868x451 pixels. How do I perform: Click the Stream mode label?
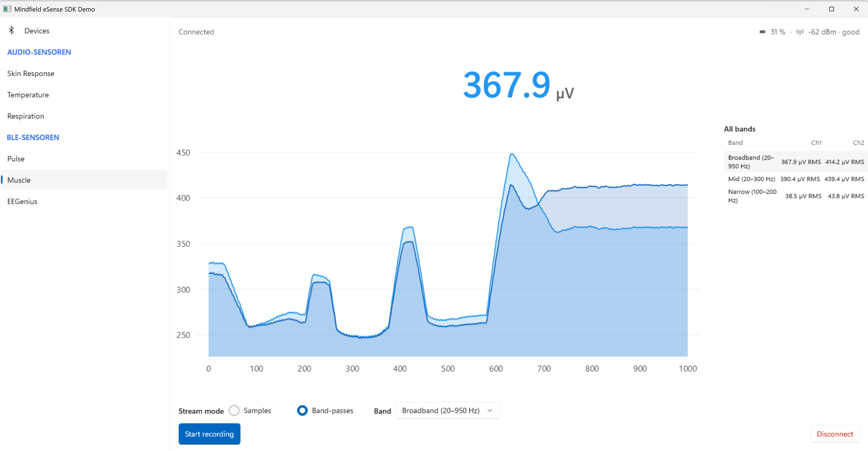(201, 411)
